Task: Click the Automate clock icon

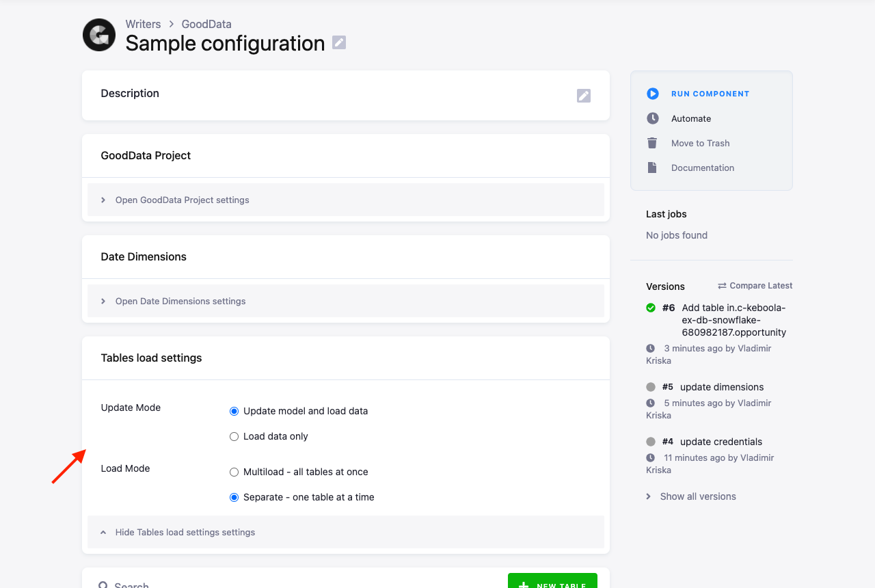Action: (653, 118)
